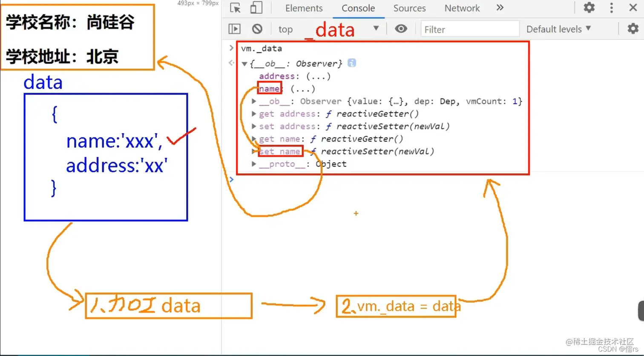Expand the get address reactiveGetter row
Image resolution: width=644 pixels, height=356 pixels.
click(254, 114)
